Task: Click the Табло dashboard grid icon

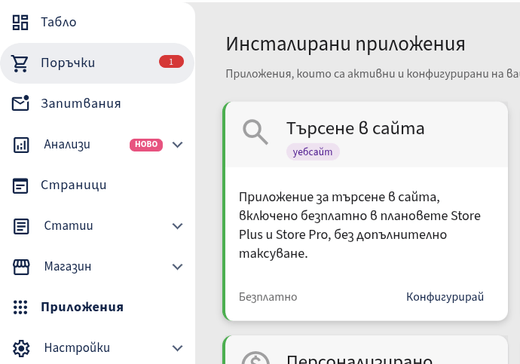Action: 20,22
